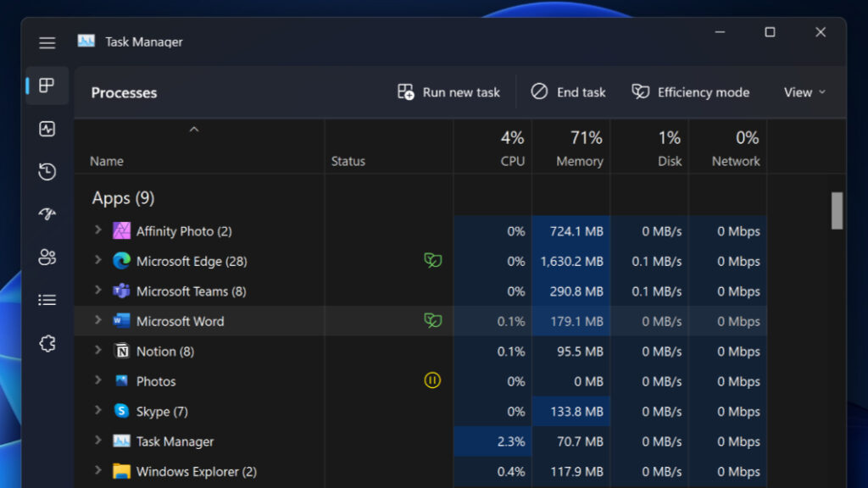Select the 0.4% CPU cell
This screenshot has height=488, width=868.
coord(492,471)
